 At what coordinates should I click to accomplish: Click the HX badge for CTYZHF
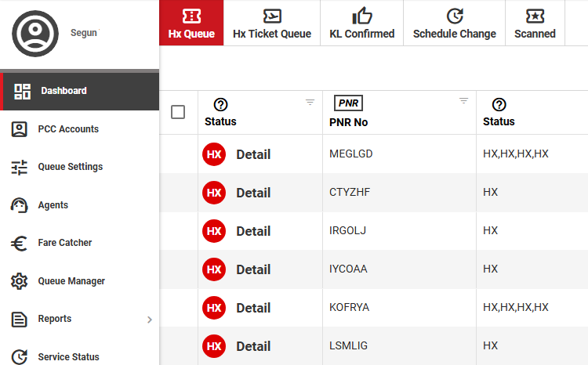tap(214, 193)
